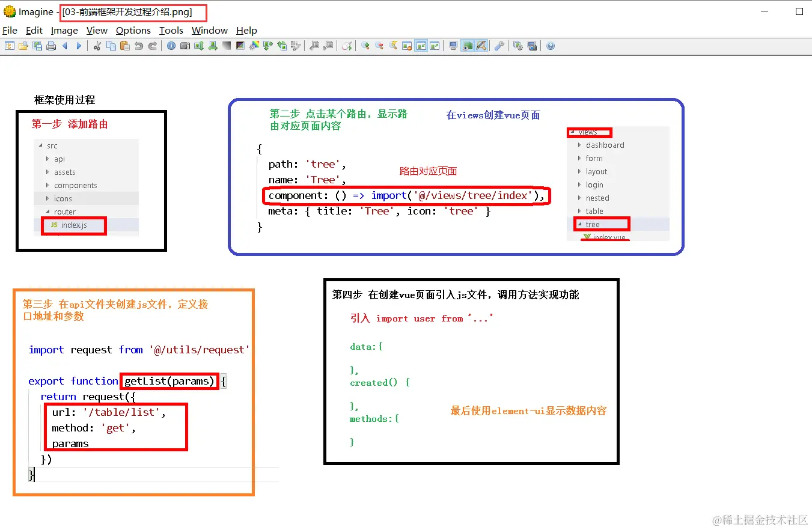Open the Options menu
Image resolution: width=812 pixels, height=530 pixels.
133,30
